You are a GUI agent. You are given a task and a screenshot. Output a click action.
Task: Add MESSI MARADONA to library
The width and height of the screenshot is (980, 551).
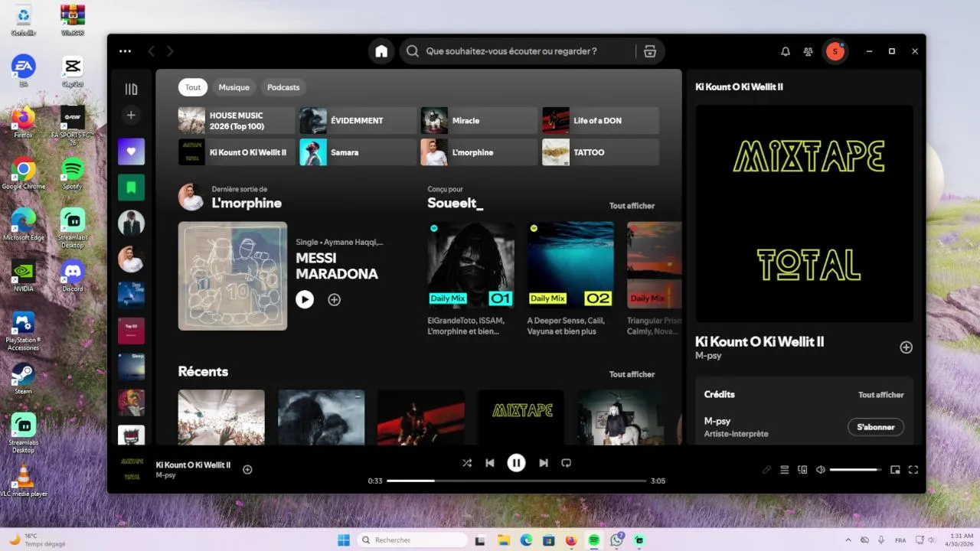[x=335, y=299]
